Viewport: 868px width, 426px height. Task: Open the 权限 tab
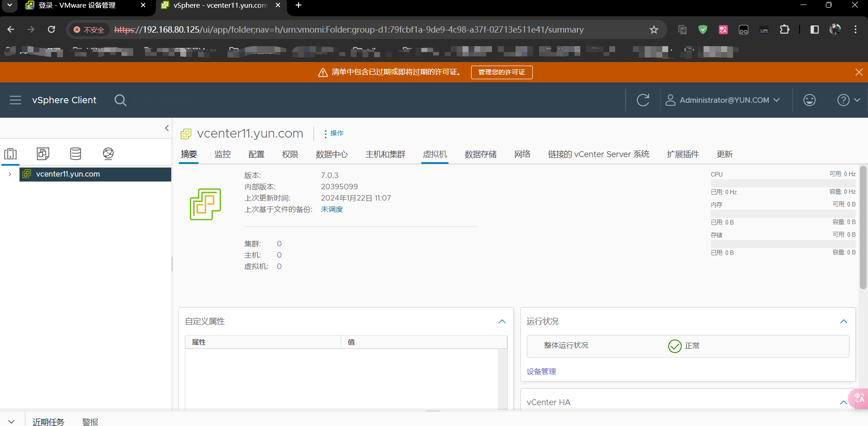pyautogui.click(x=290, y=154)
